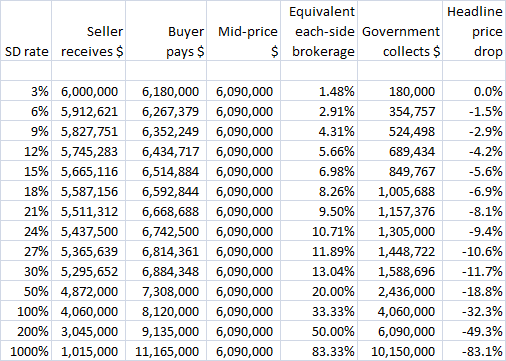Image resolution: width=506 pixels, height=361 pixels.
Task: Click the 1000% SD rate cell
Action: pos(26,351)
